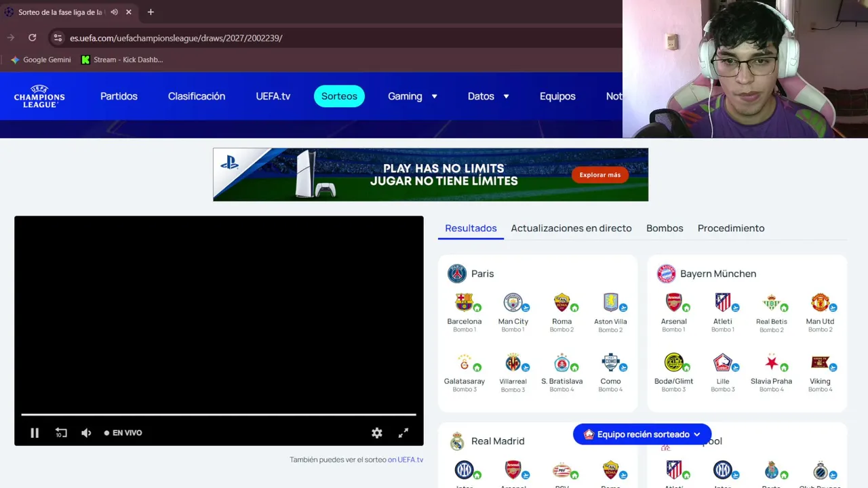Open a new browser tab

point(151,12)
